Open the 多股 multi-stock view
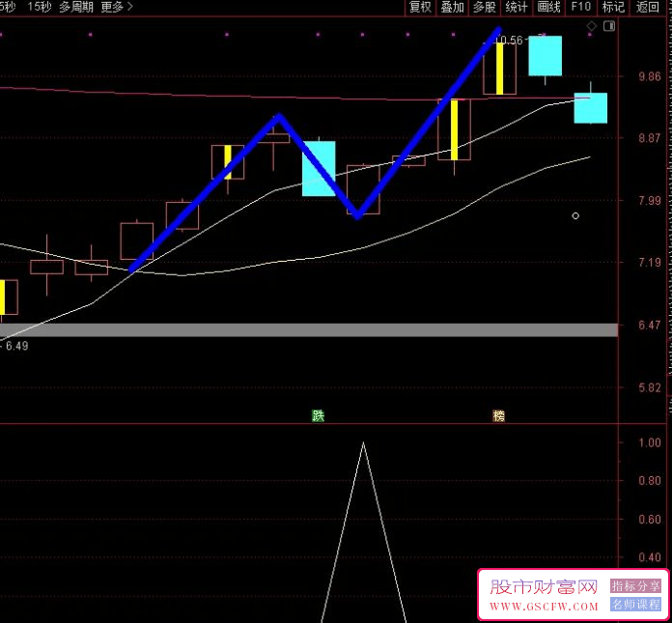672x623 pixels. (485, 8)
